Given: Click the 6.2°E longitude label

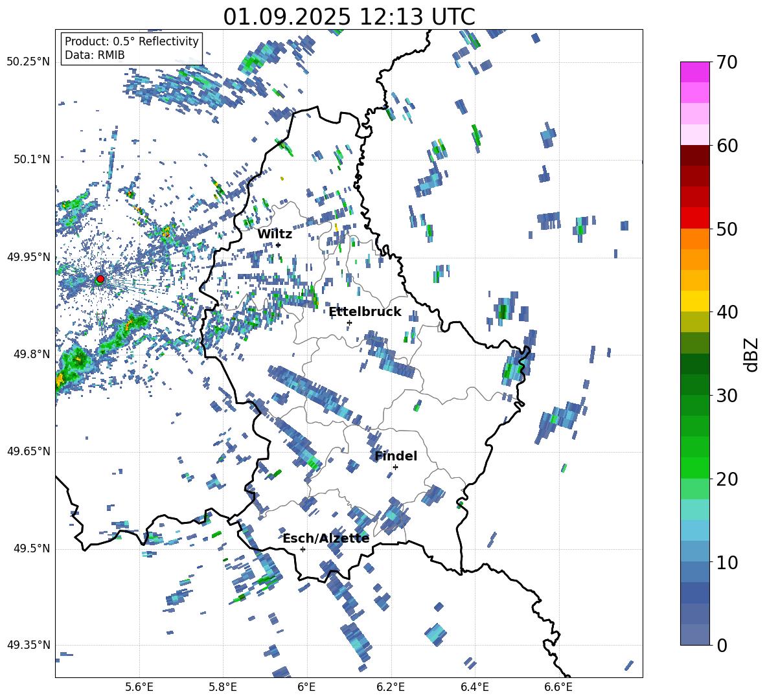Looking at the screenshot, I should [x=391, y=688].
